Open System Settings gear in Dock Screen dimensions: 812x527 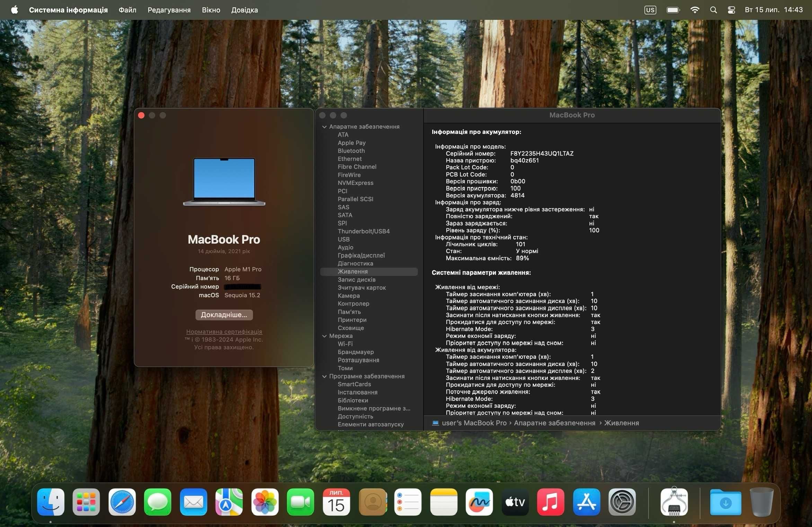click(622, 502)
